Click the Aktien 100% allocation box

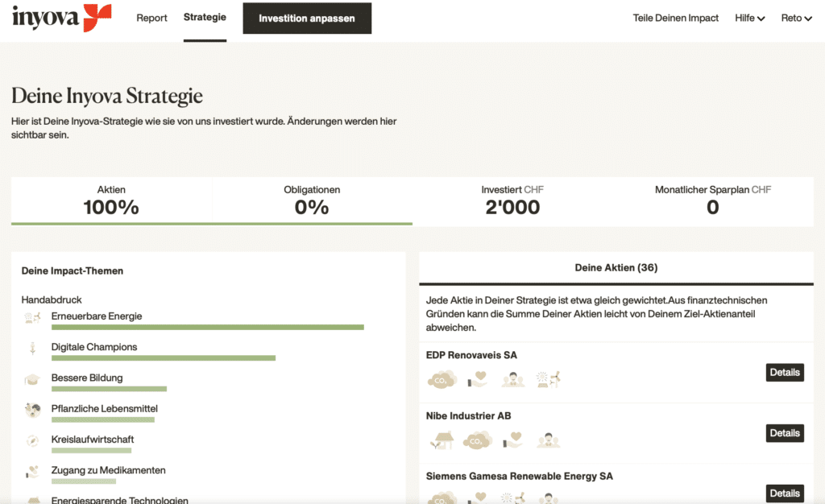tap(111, 200)
